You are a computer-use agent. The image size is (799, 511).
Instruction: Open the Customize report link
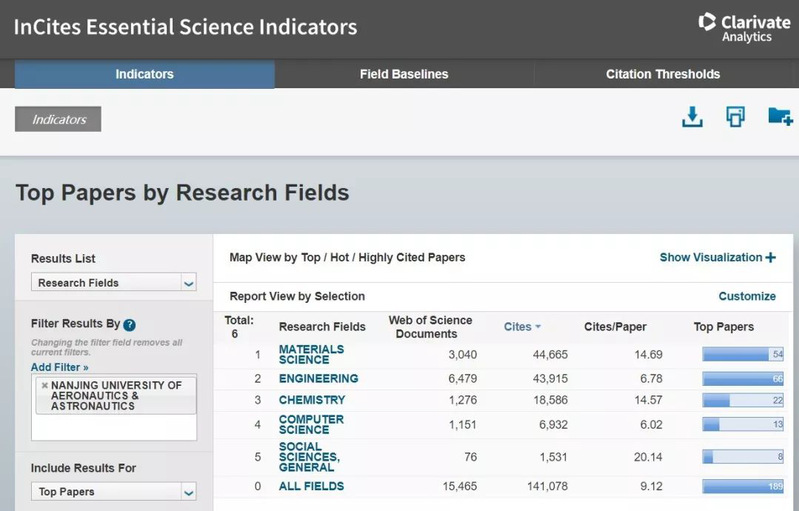(747, 296)
